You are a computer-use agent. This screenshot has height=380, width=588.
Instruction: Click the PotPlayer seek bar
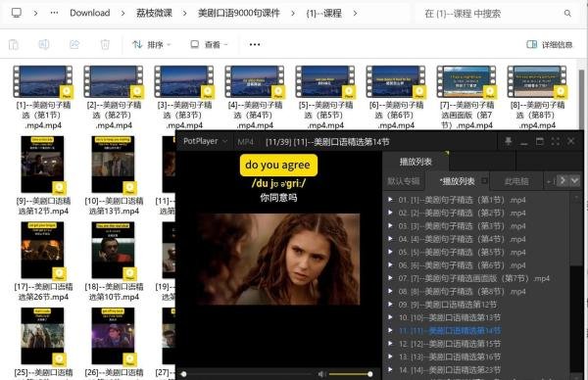pos(248,374)
